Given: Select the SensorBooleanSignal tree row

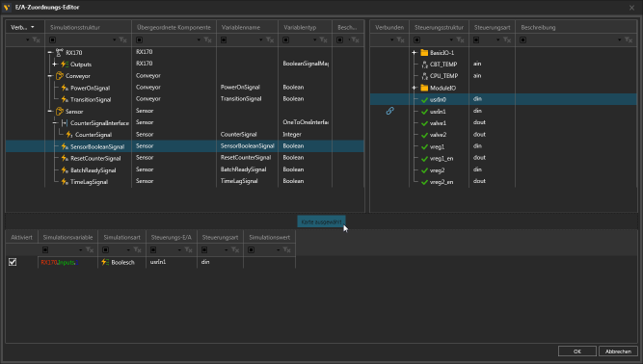Looking at the screenshot, I should [x=185, y=146].
